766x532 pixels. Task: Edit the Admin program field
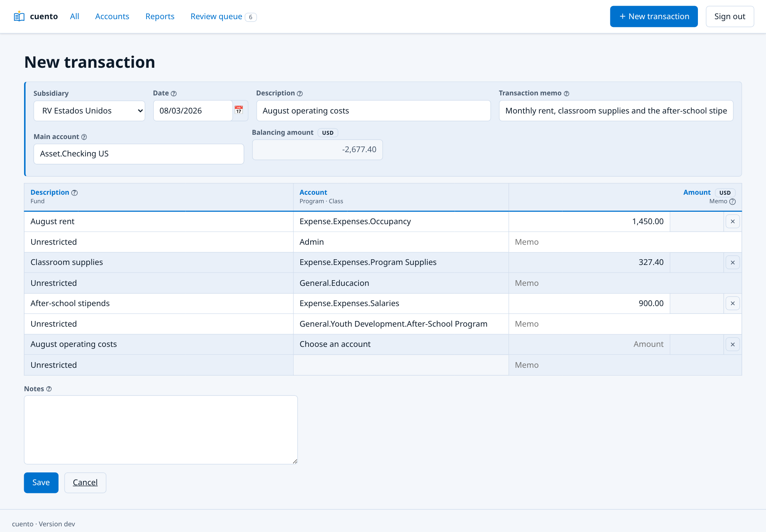[x=401, y=242]
